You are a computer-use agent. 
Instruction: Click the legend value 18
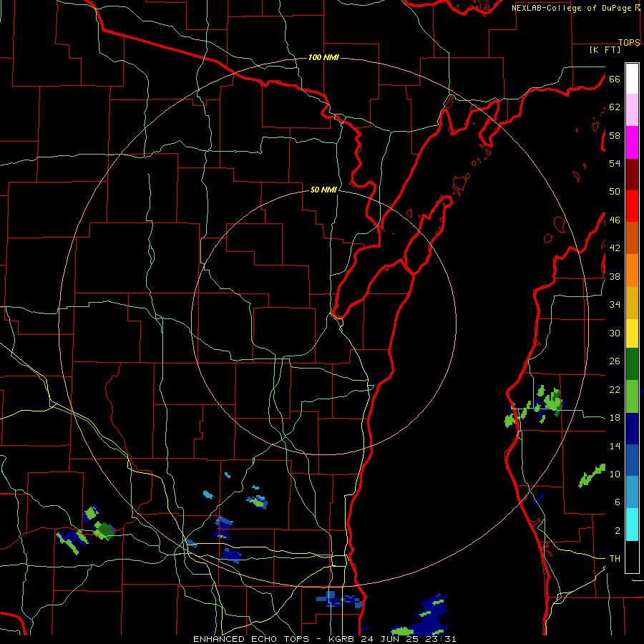pos(615,418)
